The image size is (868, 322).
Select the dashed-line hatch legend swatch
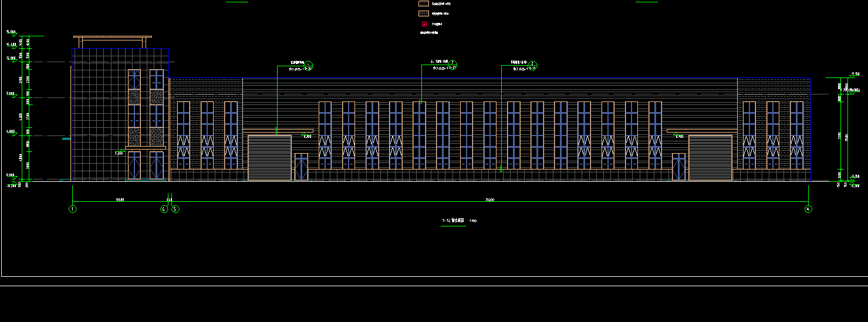424,13
